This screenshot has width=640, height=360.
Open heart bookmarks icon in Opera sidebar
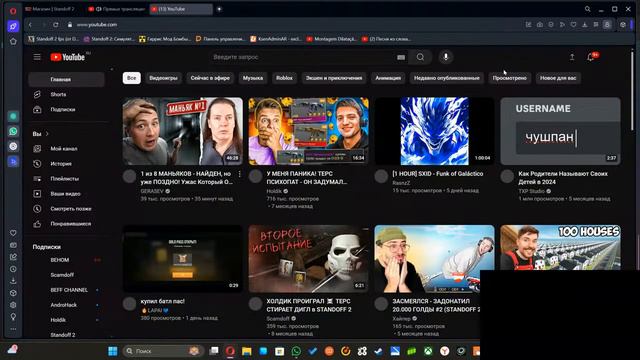point(13,233)
